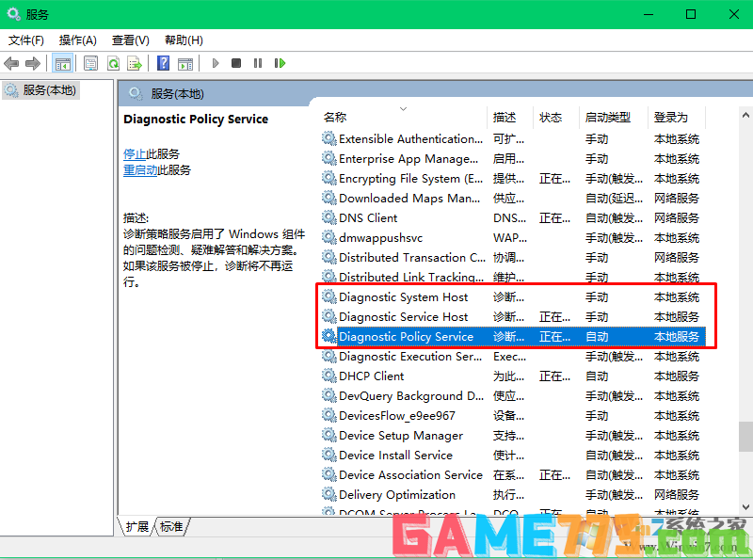The height and width of the screenshot is (560, 753).
Task: Select the Diagnostic System Host service name
Action: click(404, 297)
